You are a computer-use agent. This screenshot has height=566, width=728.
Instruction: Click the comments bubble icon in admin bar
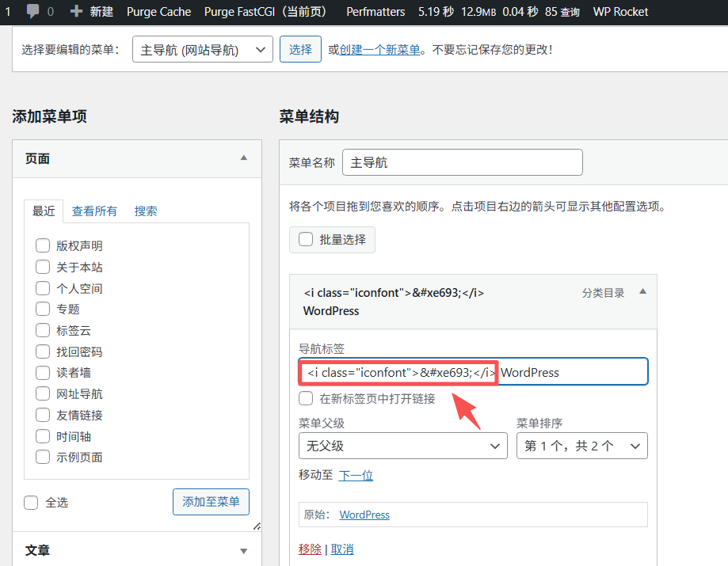coord(33,12)
